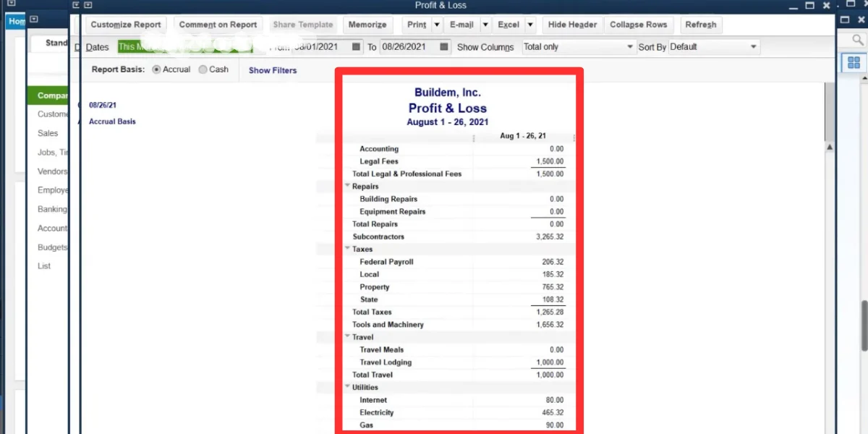The width and height of the screenshot is (868, 434).
Task: Click the 1,265.28 Total Taxes amount
Action: click(550, 312)
